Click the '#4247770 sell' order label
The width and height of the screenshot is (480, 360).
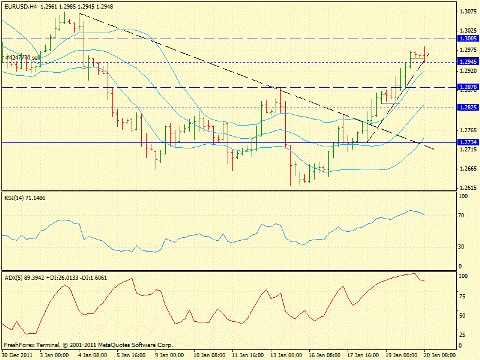[23, 58]
